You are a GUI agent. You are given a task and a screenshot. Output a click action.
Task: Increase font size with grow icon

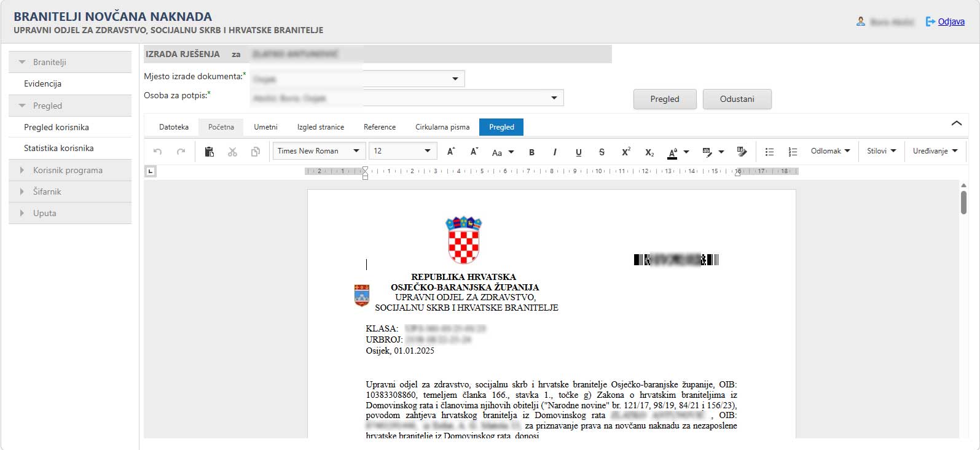point(450,152)
